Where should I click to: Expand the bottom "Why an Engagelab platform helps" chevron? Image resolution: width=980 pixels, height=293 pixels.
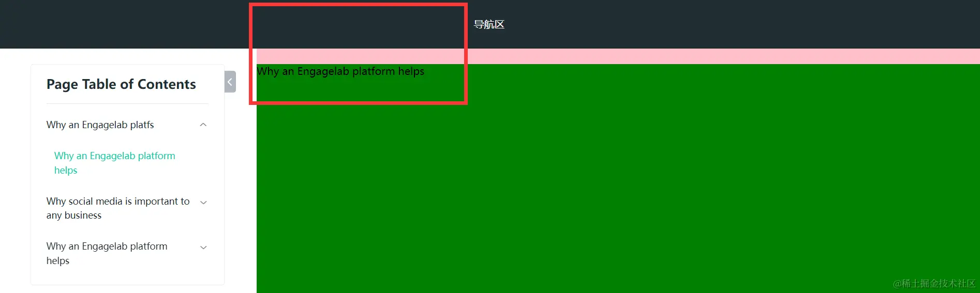coord(203,248)
